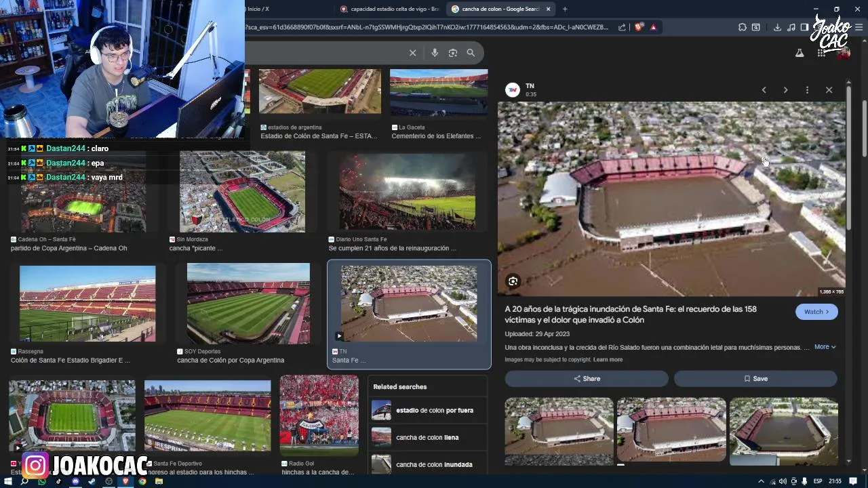Image resolution: width=868 pixels, height=488 pixels.
Task: Close the image preview panel
Action: 829,89
